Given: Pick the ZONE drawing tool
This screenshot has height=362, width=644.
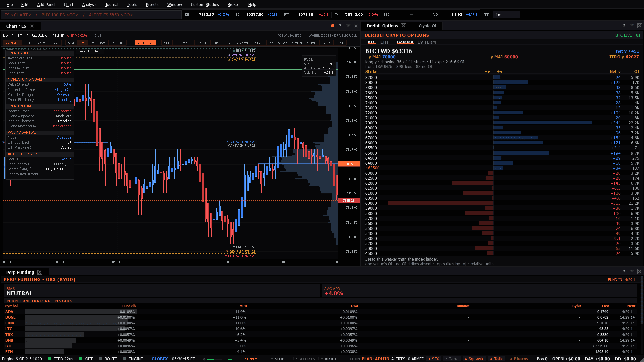Looking at the screenshot, I should point(187,43).
